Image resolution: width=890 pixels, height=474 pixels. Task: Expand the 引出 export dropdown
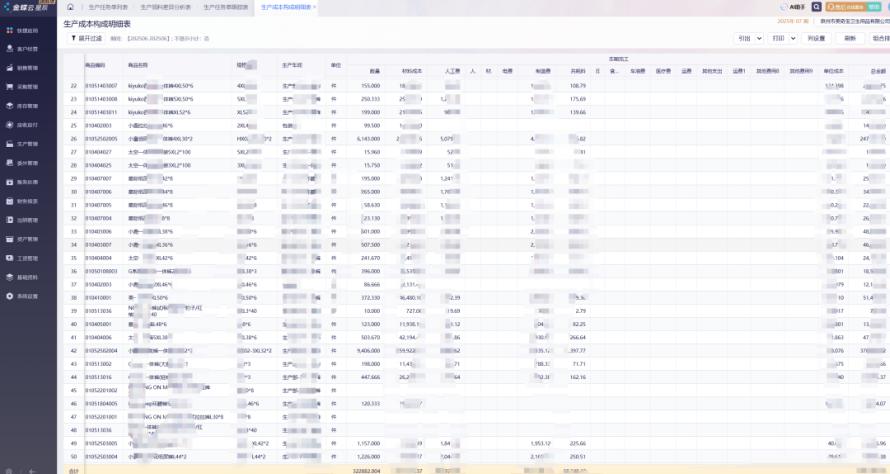[x=748, y=38]
